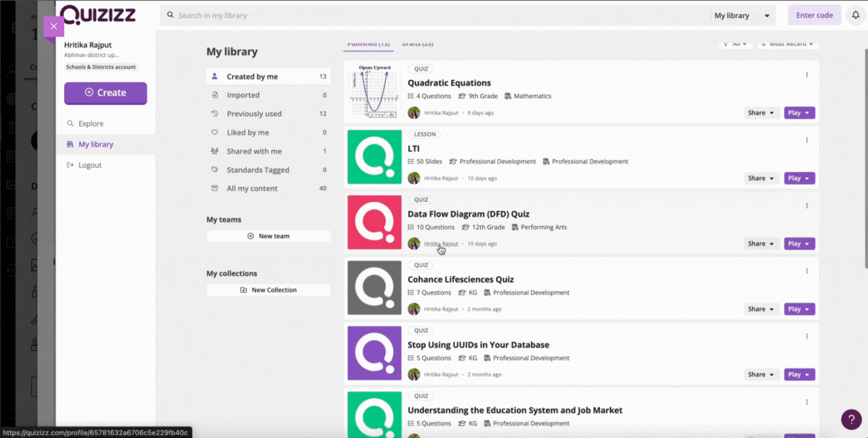Viewport: 868px width, 438px height.
Task: Open the Most Recent sort dropdown
Action: (x=789, y=44)
